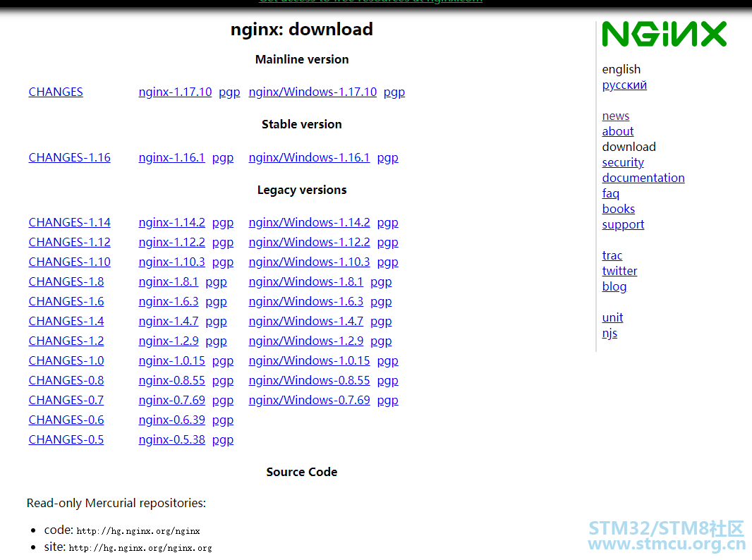Download nginx/Windows-1.16.1

[x=310, y=158]
